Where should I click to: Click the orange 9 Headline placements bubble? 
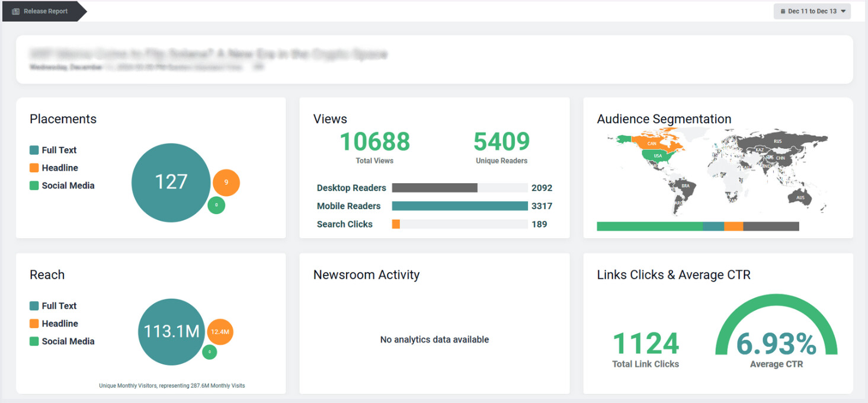click(226, 183)
